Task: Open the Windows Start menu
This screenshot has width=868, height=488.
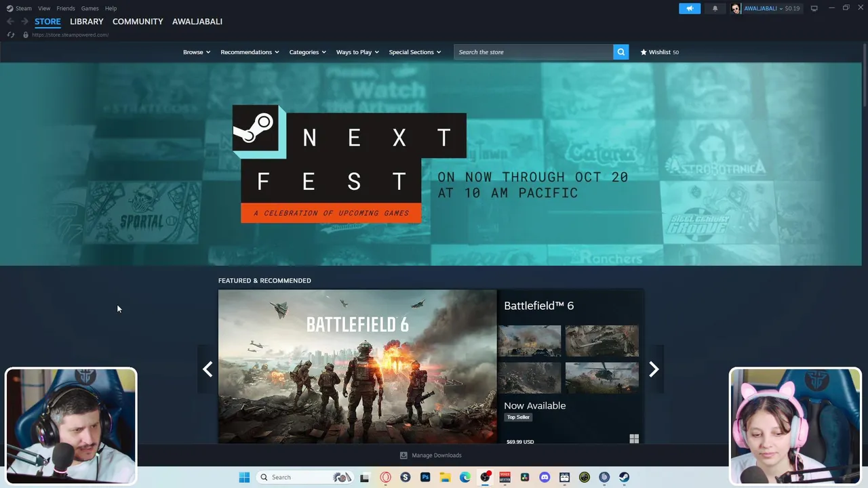Action: 244,477
